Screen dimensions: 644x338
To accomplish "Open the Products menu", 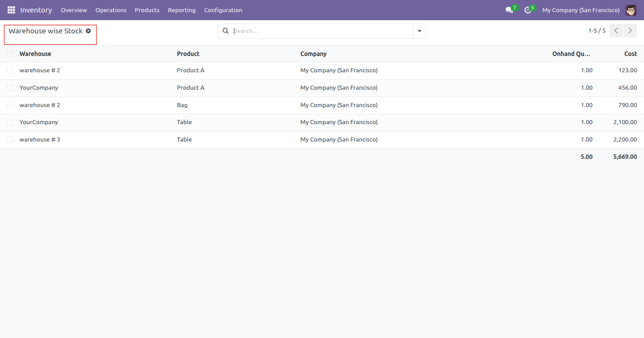I will (x=147, y=10).
